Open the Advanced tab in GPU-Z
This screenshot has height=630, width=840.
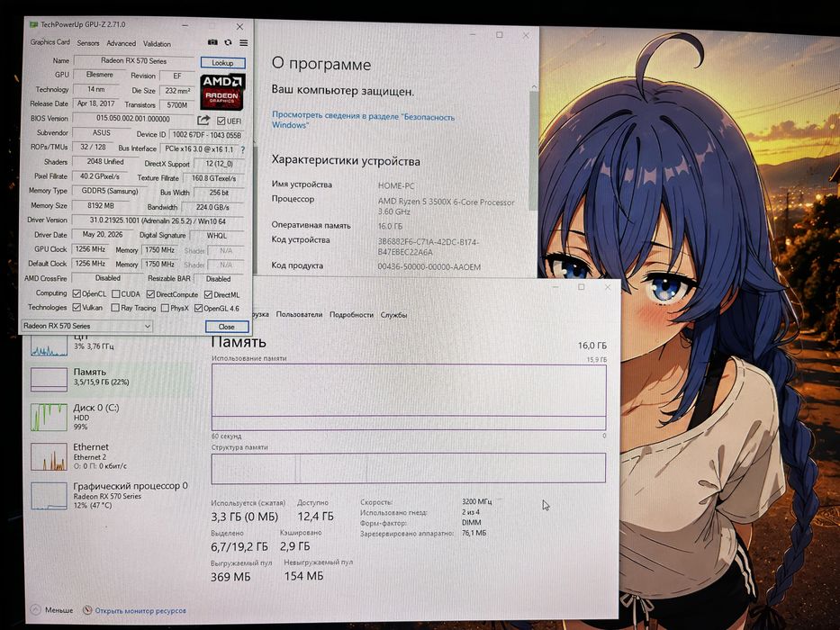coord(121,43)
